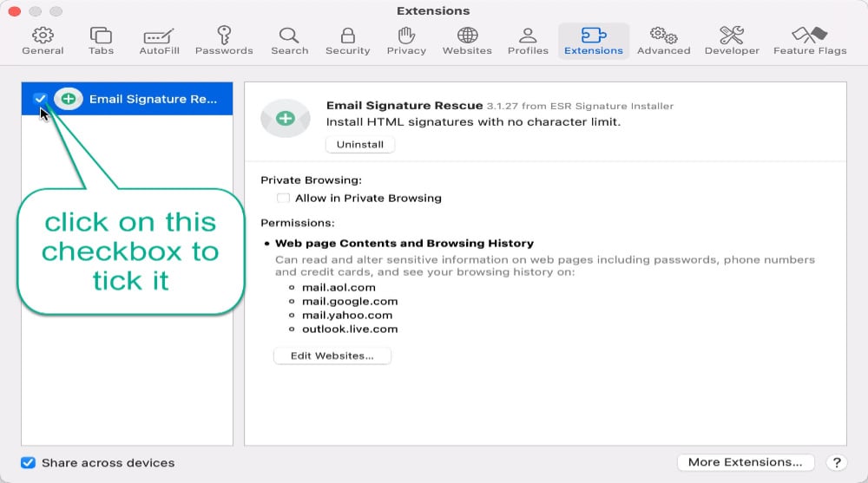Click the Permissions: label
This screenshot has width=868, height=483.
297,223
